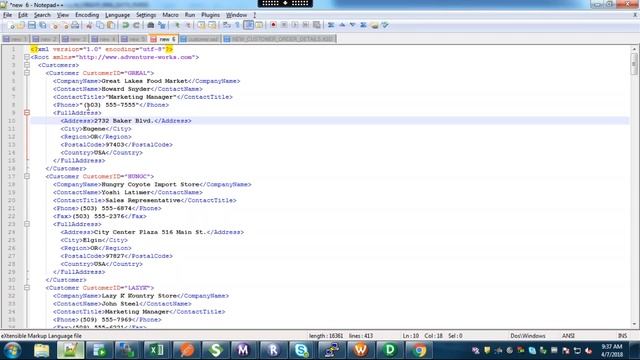Undo the last edit with the Undo arrow
The image size is (640, 360).
click(x=125, y=25)
